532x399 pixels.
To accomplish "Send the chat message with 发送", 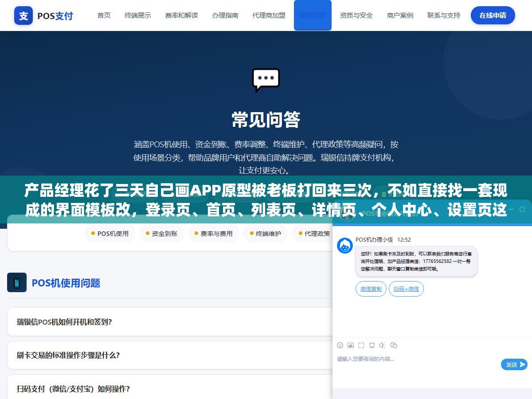I will [514, 364].
